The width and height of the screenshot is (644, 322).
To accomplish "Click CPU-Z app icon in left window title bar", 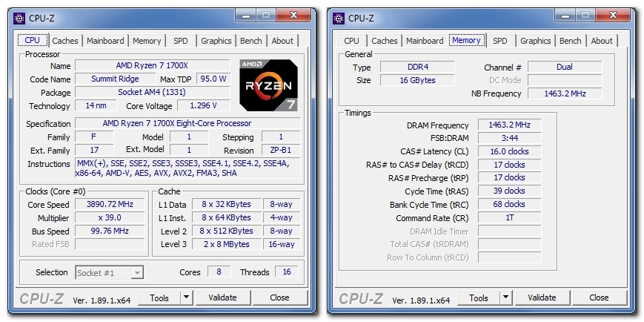I will (19, 19).
